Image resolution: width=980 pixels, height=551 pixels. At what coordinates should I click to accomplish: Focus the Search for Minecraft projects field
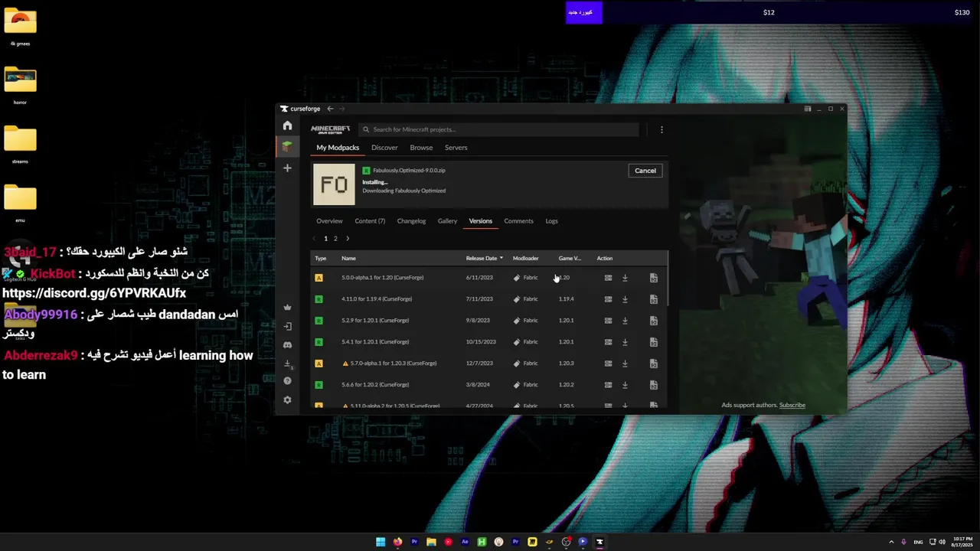click(x=498, y=129)
